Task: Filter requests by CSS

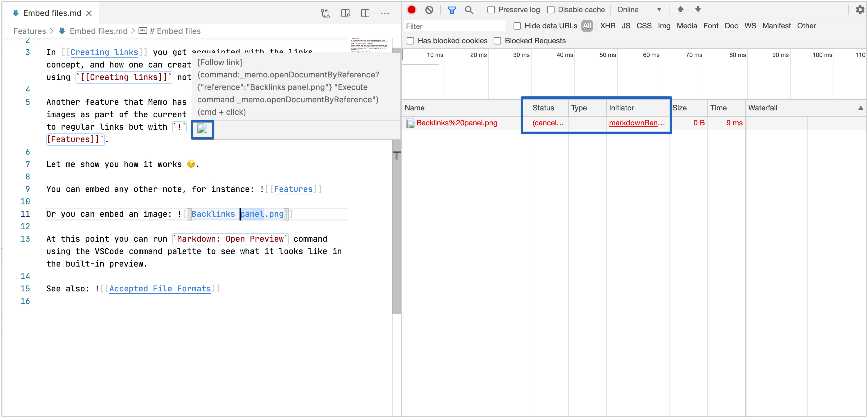Action: pos(644,26)
